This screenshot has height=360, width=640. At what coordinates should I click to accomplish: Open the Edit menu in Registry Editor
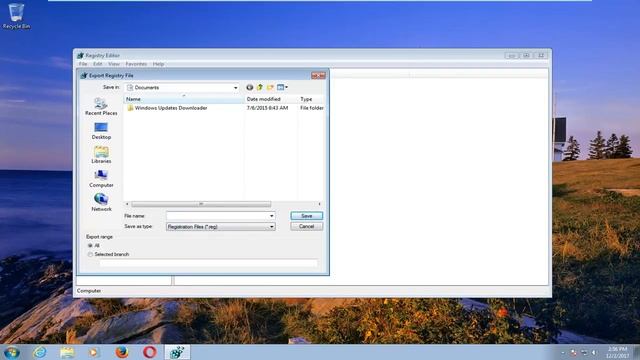click(x=98, y=64)
